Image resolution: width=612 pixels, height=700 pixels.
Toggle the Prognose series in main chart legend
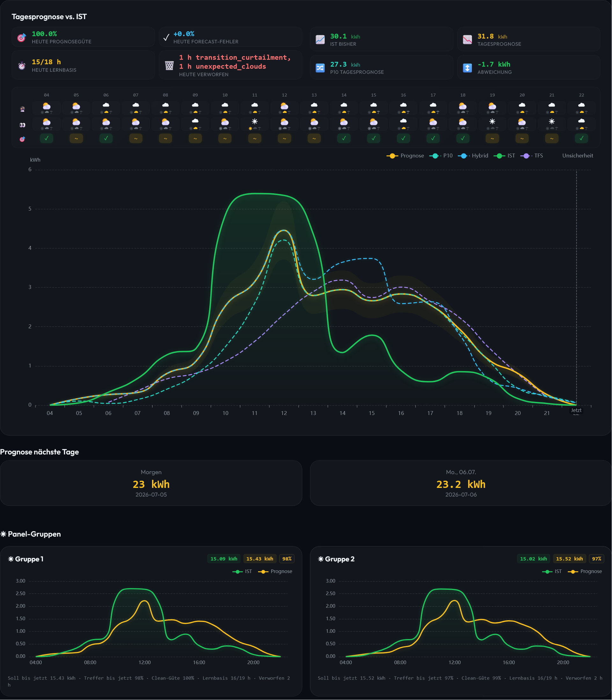(405, 156)
